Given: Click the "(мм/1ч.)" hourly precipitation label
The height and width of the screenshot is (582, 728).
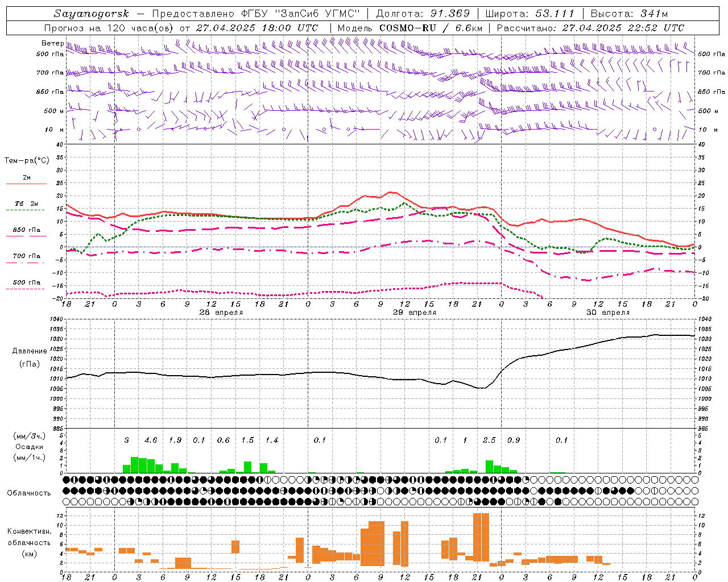Looking at the screenshot, I should click(30, 458).
